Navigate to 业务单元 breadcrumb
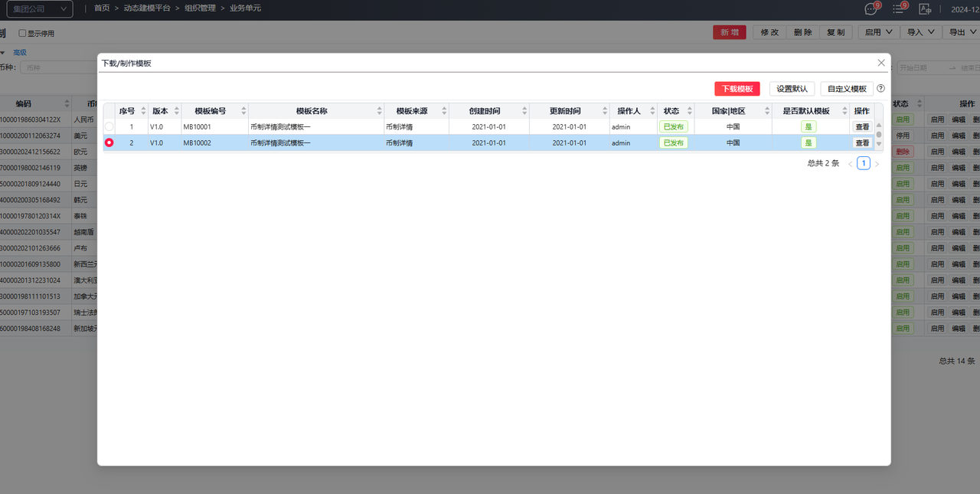The image size is (980, 494). (245, 8)
